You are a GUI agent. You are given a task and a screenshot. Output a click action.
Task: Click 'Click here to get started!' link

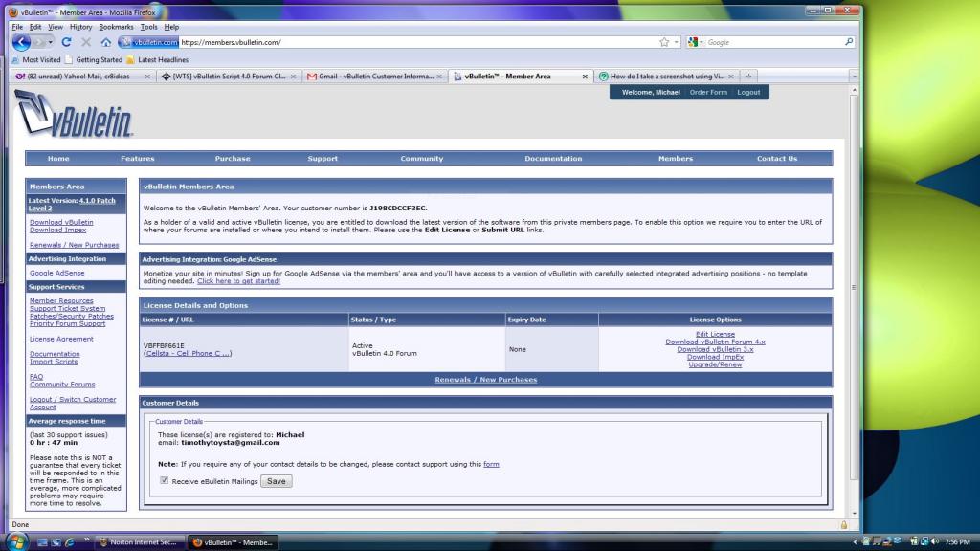238,281
